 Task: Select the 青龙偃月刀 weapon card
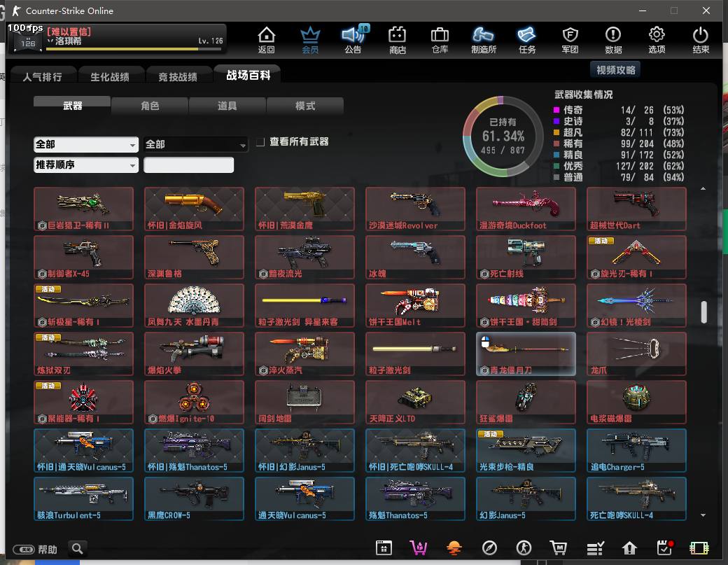526,354
